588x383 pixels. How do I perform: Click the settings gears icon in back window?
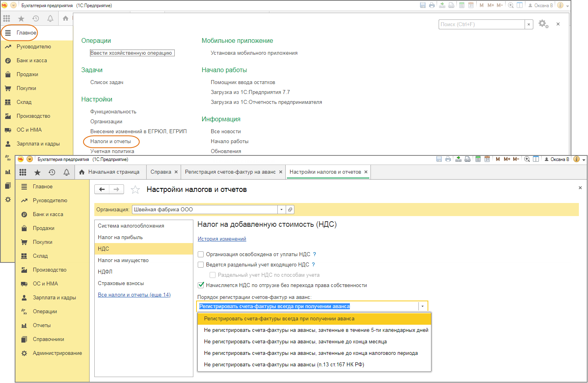(x=544, y=24)
